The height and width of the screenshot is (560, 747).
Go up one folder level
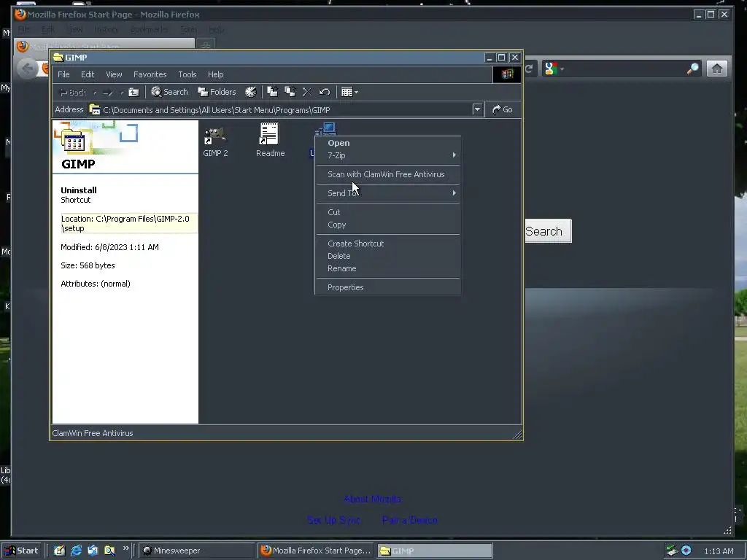click(x=134, y=93)
